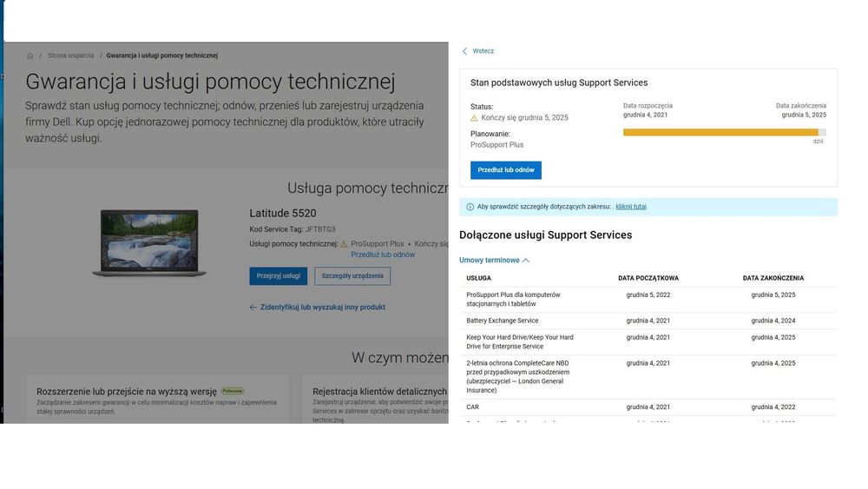Screen dimensions: 868x489
Task: Click the DATA POCZĄTKOWA column header
Action: tap(648, 278)
